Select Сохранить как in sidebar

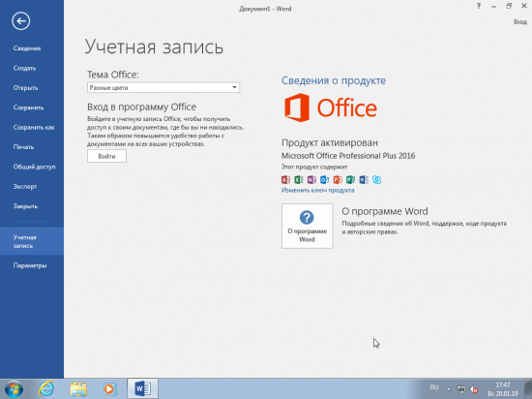pyautogui.click(x=34, y=127)
